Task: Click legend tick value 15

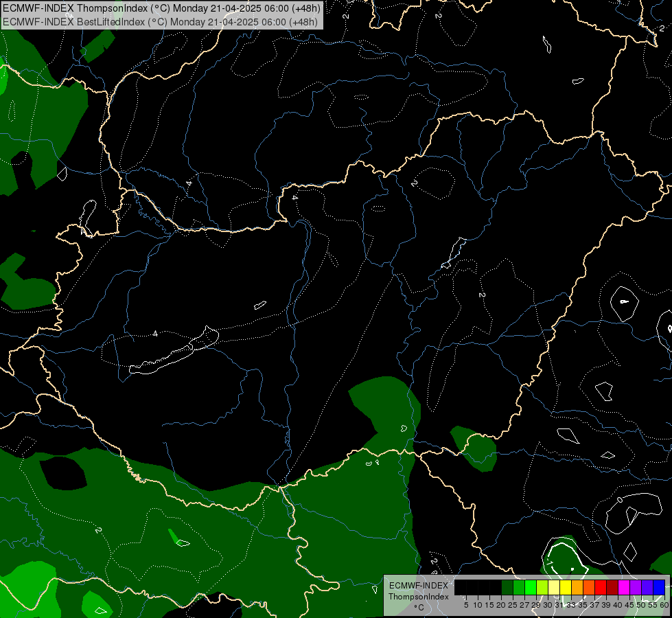Action: pos(489,605)
